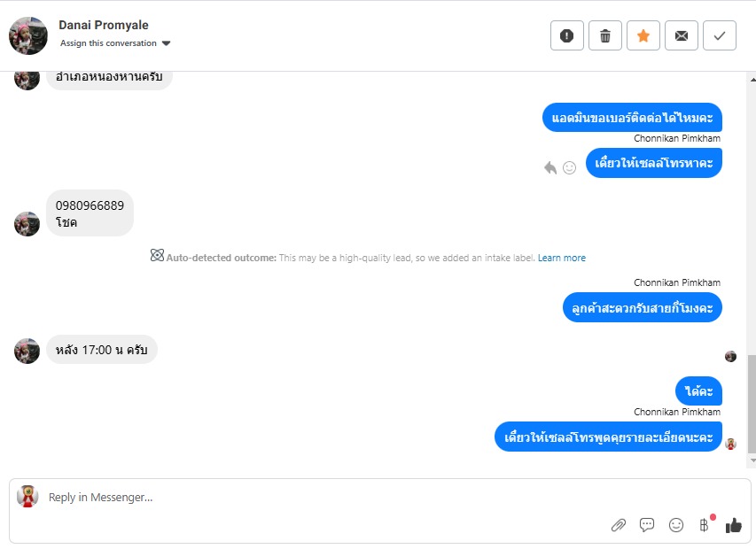The width and height of the screenshot is (756, 549).
Task: React to the message with emoji icon
Action: pyautogui.click(x=570, y=167)
